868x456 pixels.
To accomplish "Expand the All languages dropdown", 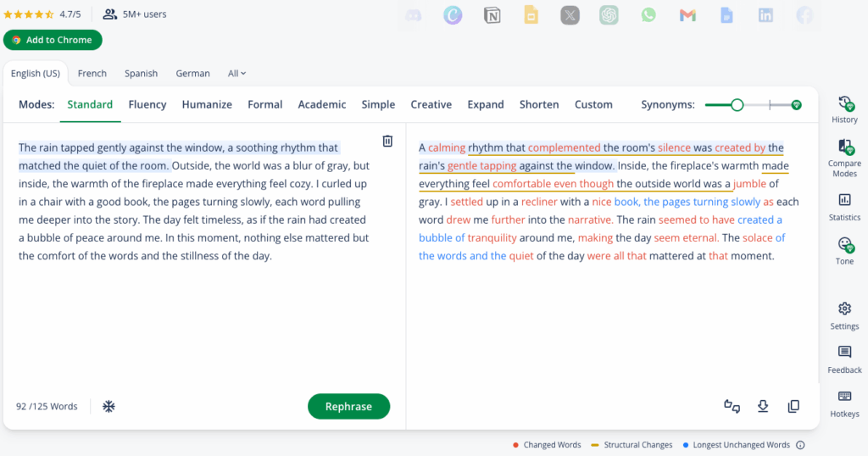I will (x=236, y=73).
